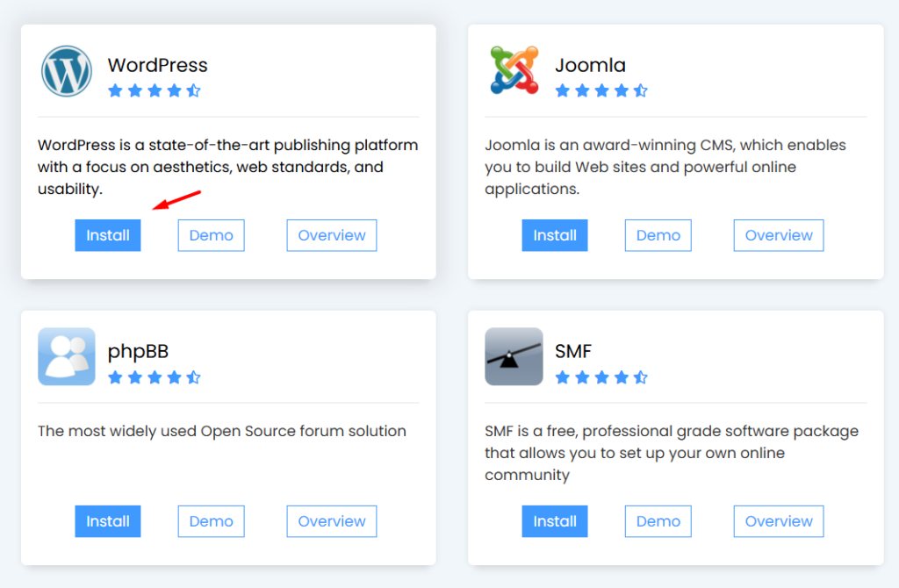
Task: View the Joomla Overview
Action: (779, 235)
